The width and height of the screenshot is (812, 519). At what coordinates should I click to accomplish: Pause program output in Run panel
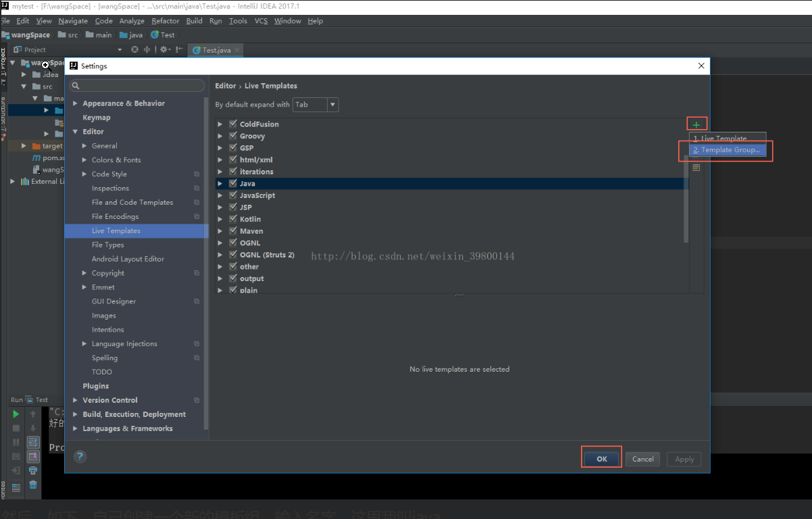click(16, 442)
